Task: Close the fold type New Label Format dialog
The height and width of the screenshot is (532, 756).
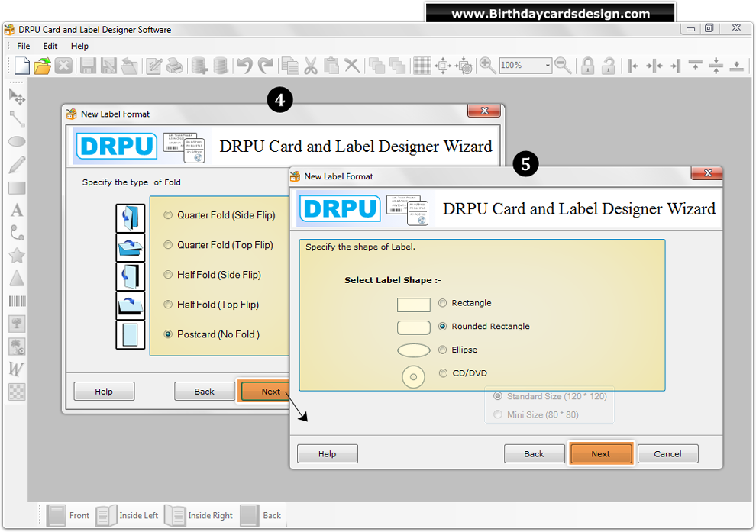Action: click(x=485, y=111)
